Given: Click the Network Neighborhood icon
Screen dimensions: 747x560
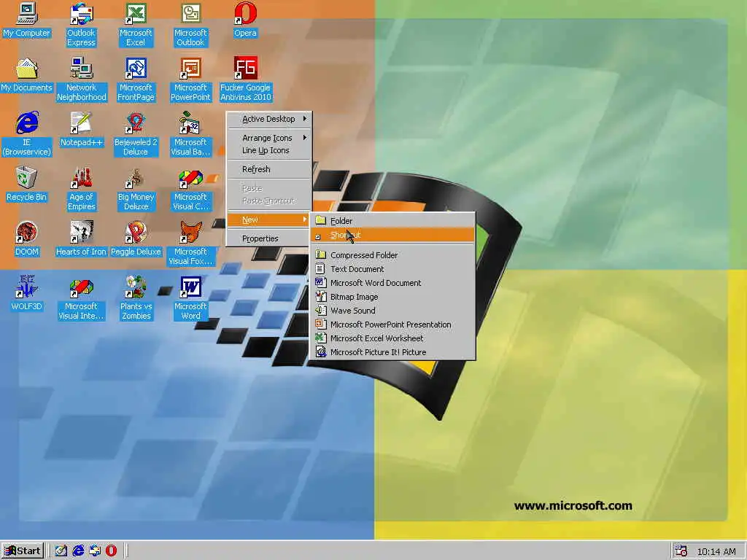Looking at the screenshot, I should (x=82, y=79).
